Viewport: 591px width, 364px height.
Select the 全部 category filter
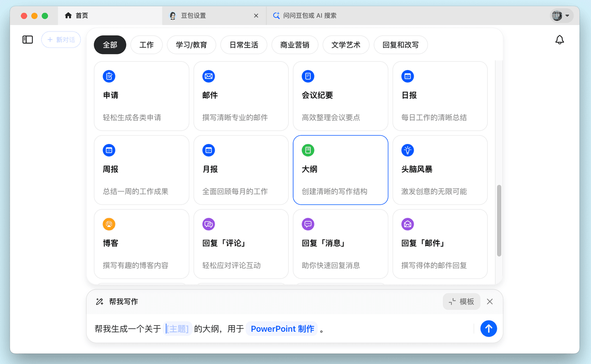coord(110,45)
